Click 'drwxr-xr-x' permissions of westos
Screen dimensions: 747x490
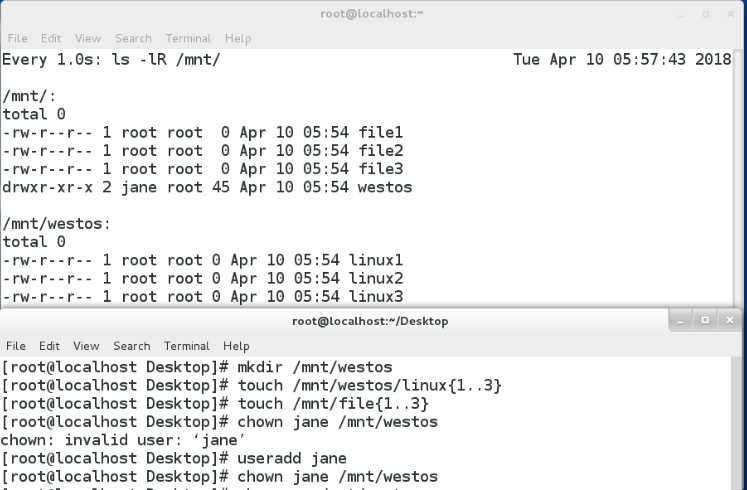pyautogui.click(x=47, y=187)
